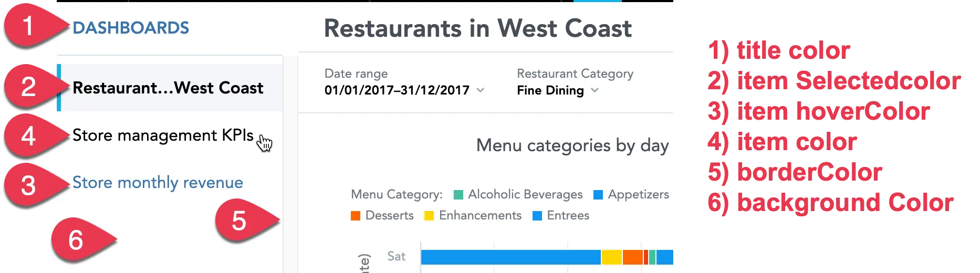
Task: Click the red marker badge numbered 5
Action: tap(239, 221)
